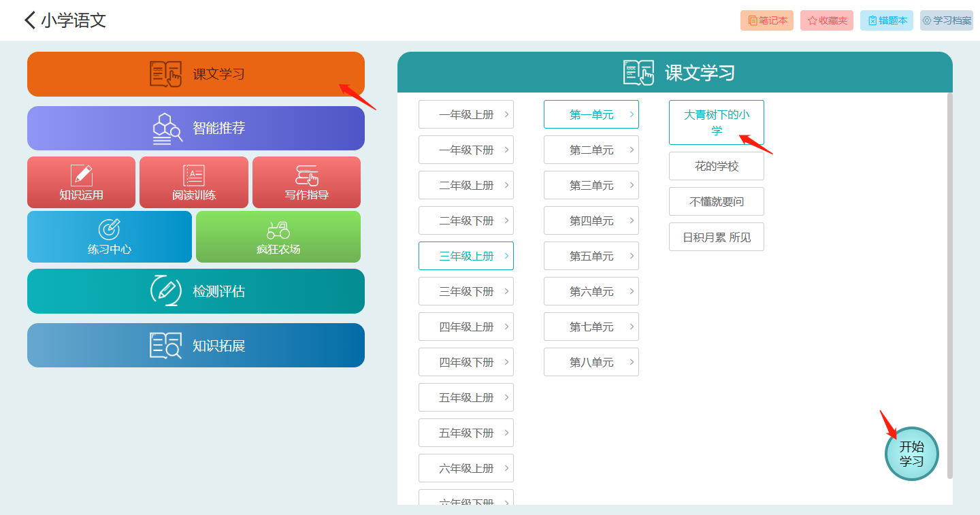980x515 pixels.
Task: Open the 笔记本 notebook
Action: click(x=766, y=20)
